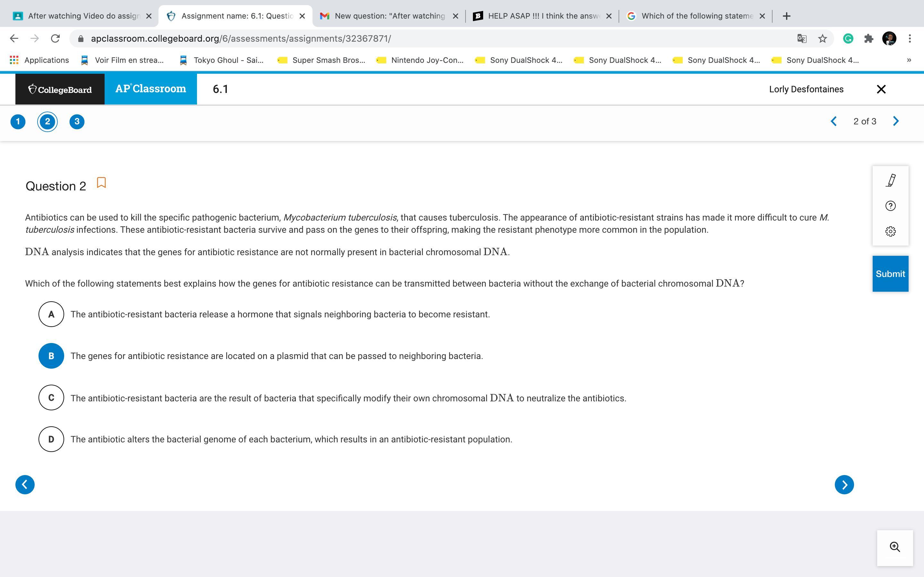Go to previous question using top chevron
Image resolution: width=924 pixels, height=577 pixels.
click(x=834, y=121)
